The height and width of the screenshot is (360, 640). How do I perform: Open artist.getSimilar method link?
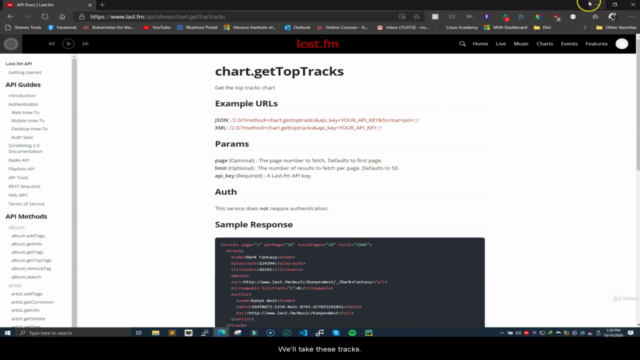coord(29,318)
